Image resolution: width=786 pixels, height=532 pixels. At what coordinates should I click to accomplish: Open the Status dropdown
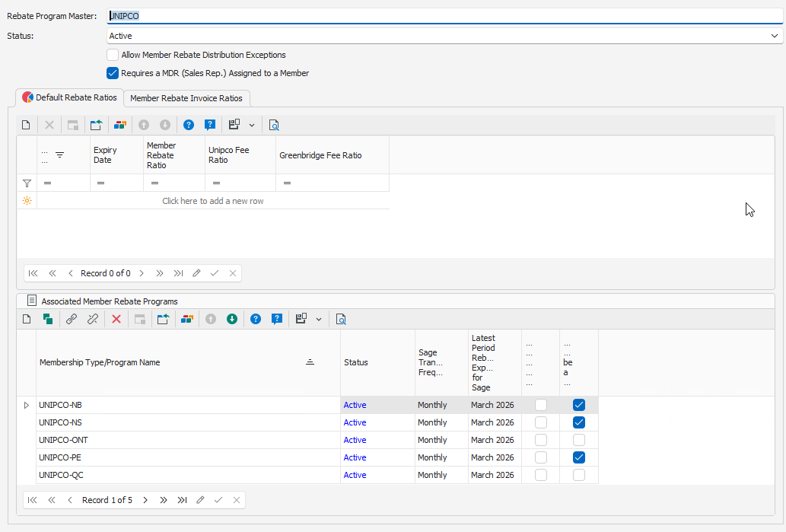774,36
